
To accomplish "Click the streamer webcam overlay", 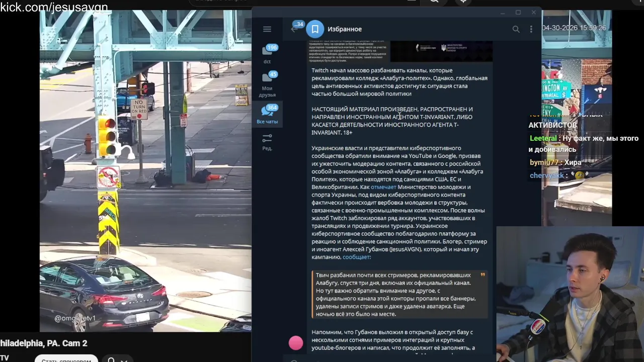I will click(570, 294).
